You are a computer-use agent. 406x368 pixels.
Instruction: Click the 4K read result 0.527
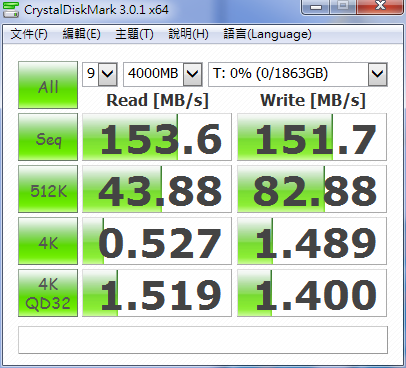point(157,241)
